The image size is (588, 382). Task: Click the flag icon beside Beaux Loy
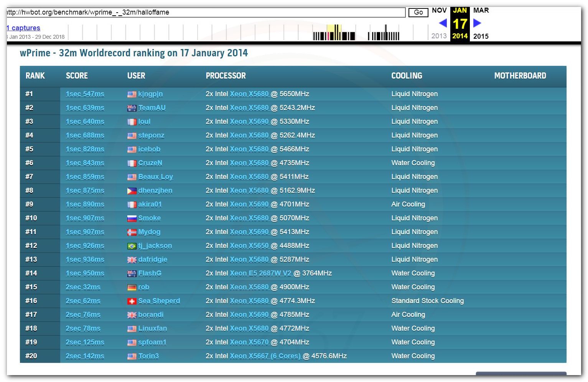tap(132, 177)
